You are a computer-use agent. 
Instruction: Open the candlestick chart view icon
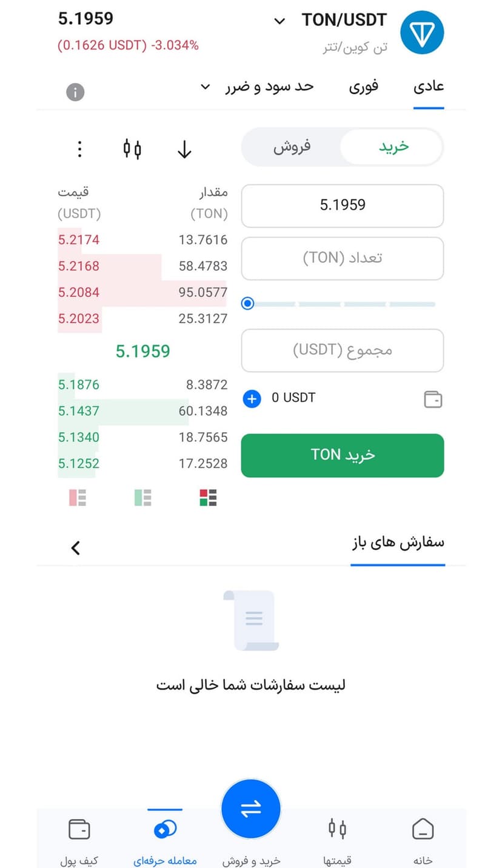pos(132,149)
